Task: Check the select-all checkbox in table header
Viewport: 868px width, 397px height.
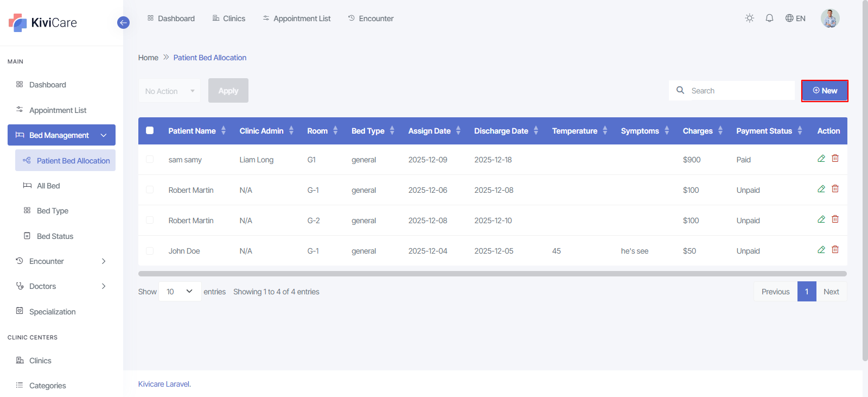Action: (150, 131)
